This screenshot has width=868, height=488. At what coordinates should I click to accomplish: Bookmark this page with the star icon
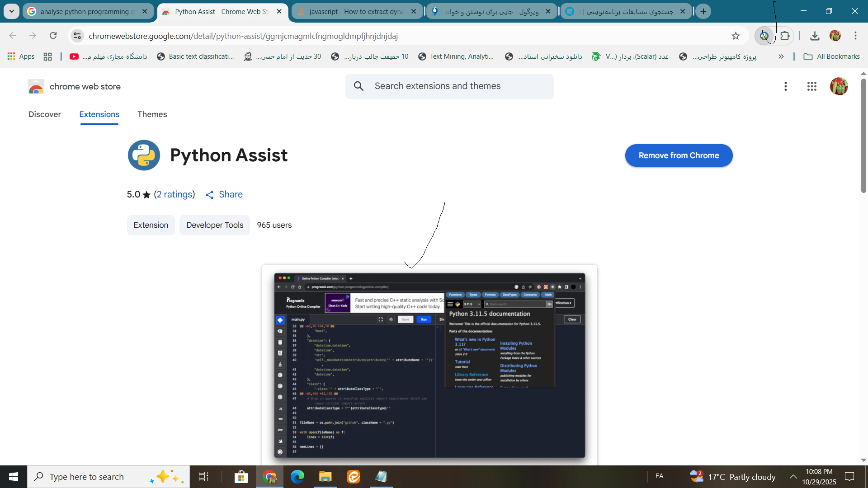click(x=736, y=36)
